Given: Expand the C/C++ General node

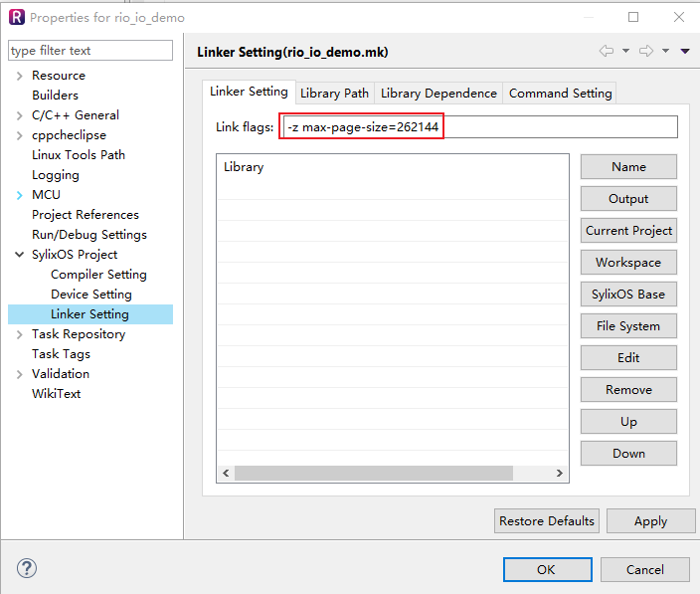Looking at the screenshot, I should click(x=19, y=115).
